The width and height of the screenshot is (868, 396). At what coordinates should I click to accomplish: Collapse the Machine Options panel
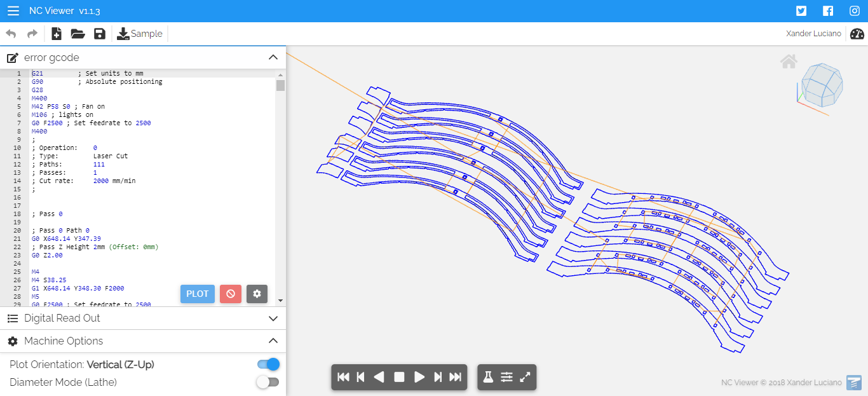[273, 341]
